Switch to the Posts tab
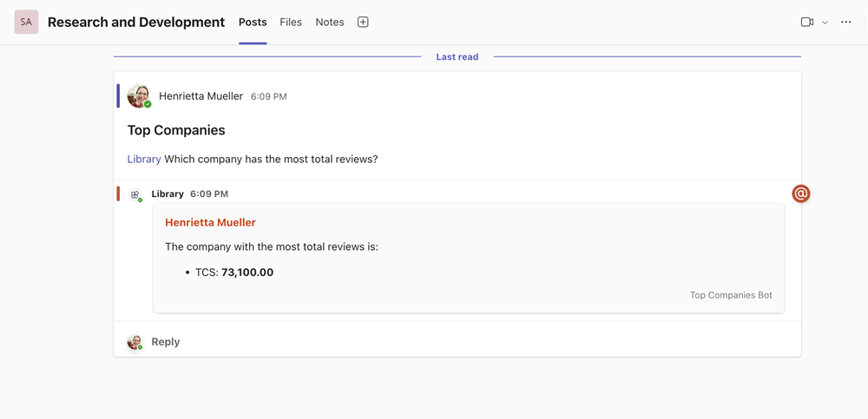The width and height of the screenshot is (868, 419). coord(253,22)
